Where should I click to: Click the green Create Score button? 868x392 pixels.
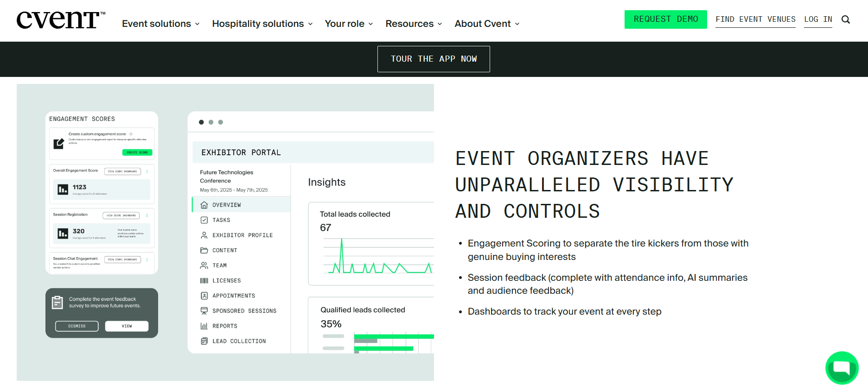[137, 152]
